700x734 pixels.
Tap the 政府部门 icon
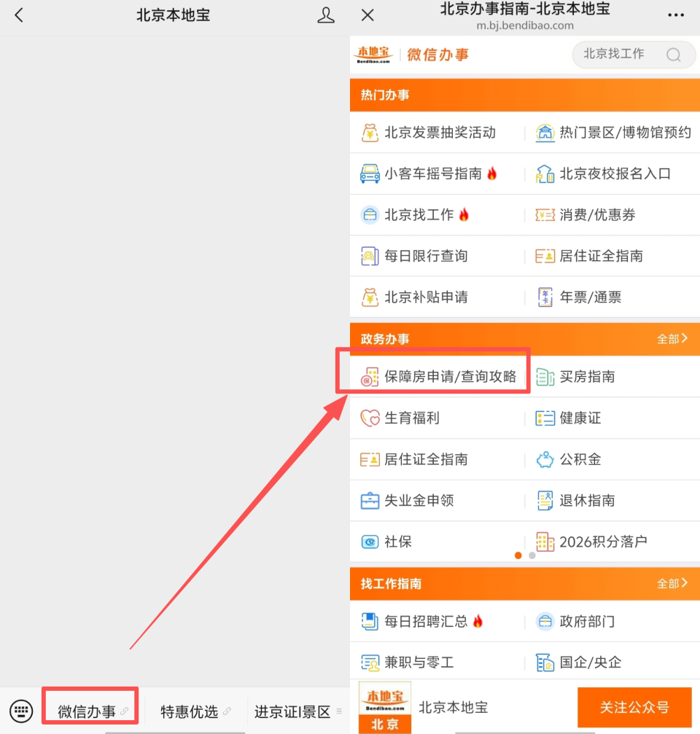point(545,621)
